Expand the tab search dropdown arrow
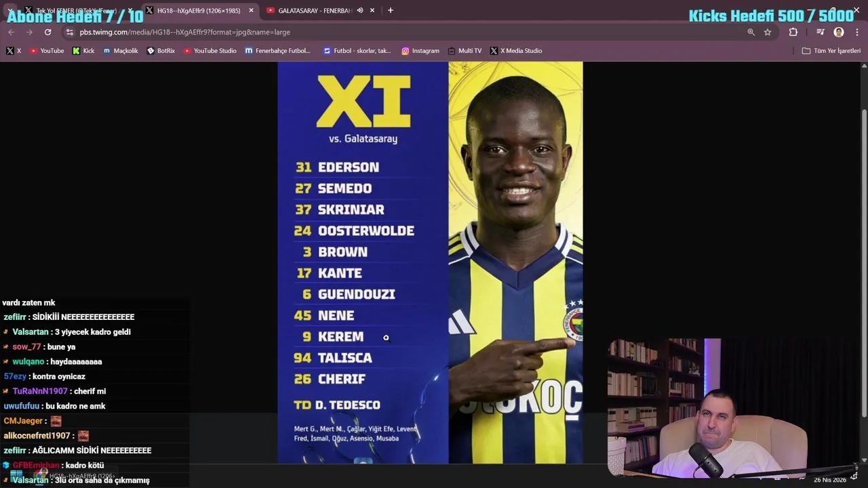The image size is (868, 488). (x=9, y=10)
